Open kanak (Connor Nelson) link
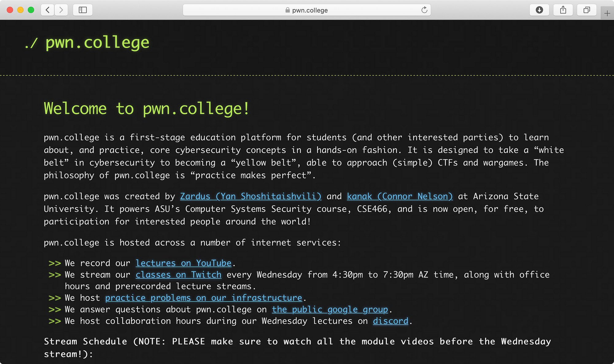The image size is (614, 364). click(x=400, y=196)
